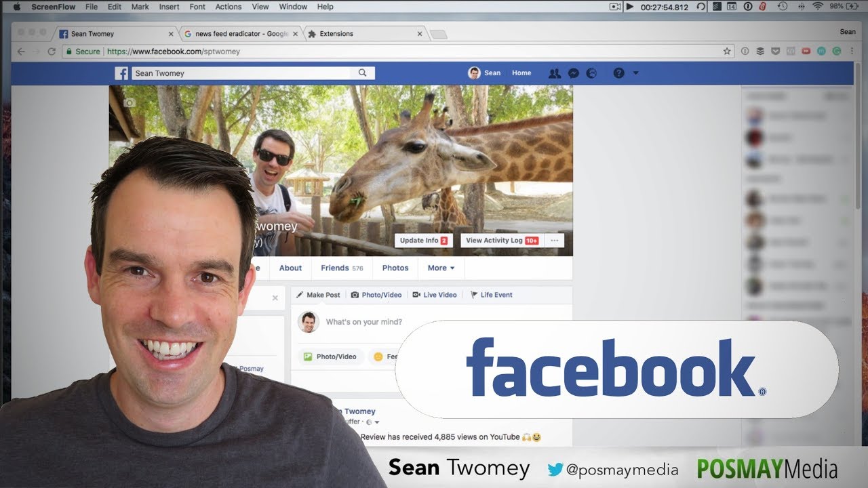Open the Mark menu
The image size is (868, 488).
pyautogui.click(x=140, y=7)
